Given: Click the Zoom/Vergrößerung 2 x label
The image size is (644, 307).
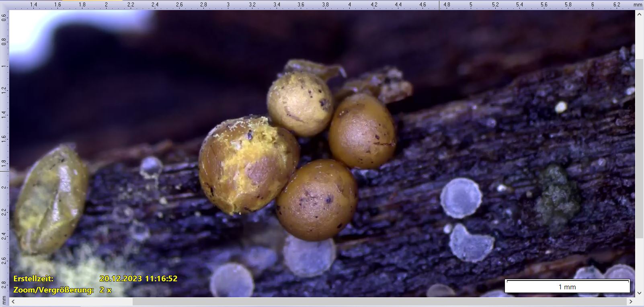Looking at the screenshot, I should [x=62, y=290].
